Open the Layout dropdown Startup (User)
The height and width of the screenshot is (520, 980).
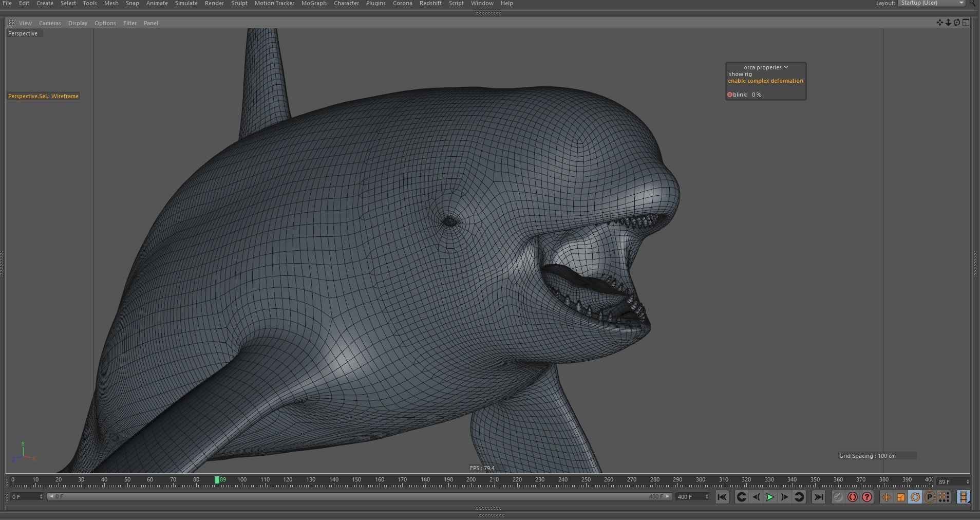[932, 3]
